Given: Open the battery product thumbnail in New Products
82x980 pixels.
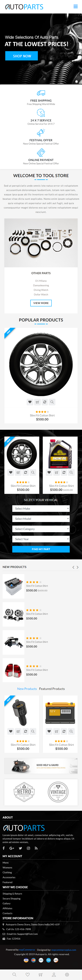Looking at the screenshot, I should point(13,586).
